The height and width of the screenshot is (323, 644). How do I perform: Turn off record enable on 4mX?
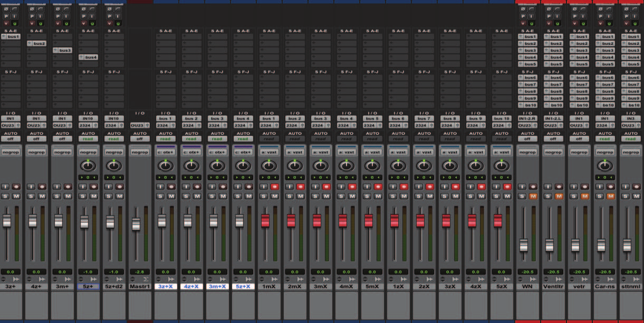352,187
